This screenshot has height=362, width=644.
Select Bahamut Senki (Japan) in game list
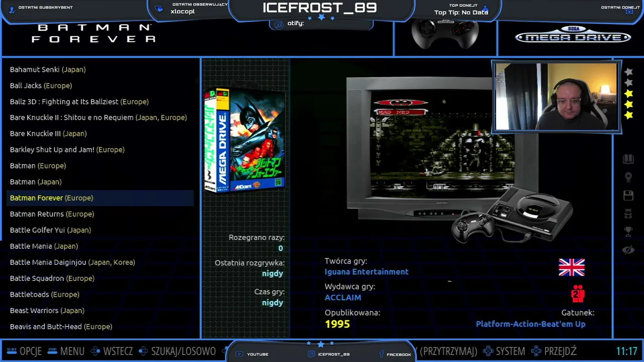click(x=48, y=69)
